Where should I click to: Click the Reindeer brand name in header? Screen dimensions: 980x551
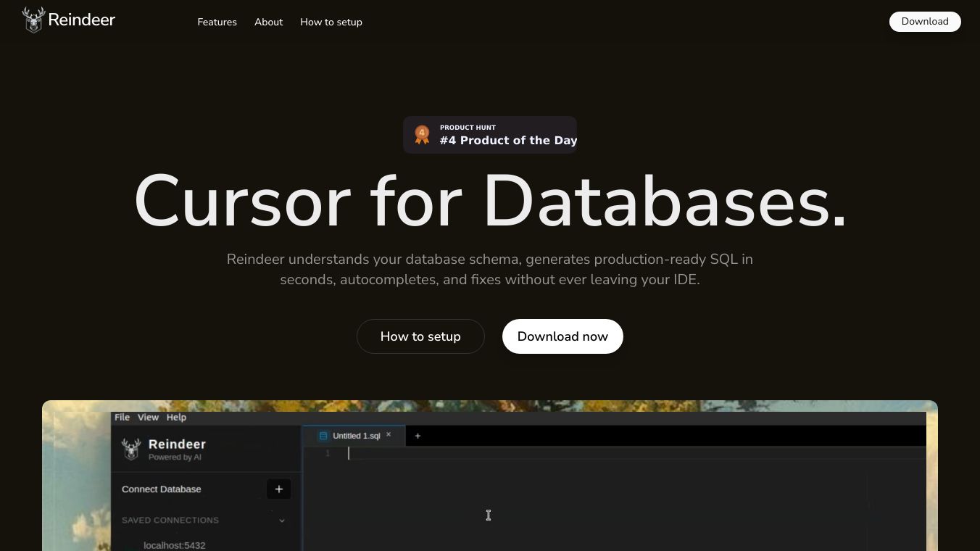point(82,20)
